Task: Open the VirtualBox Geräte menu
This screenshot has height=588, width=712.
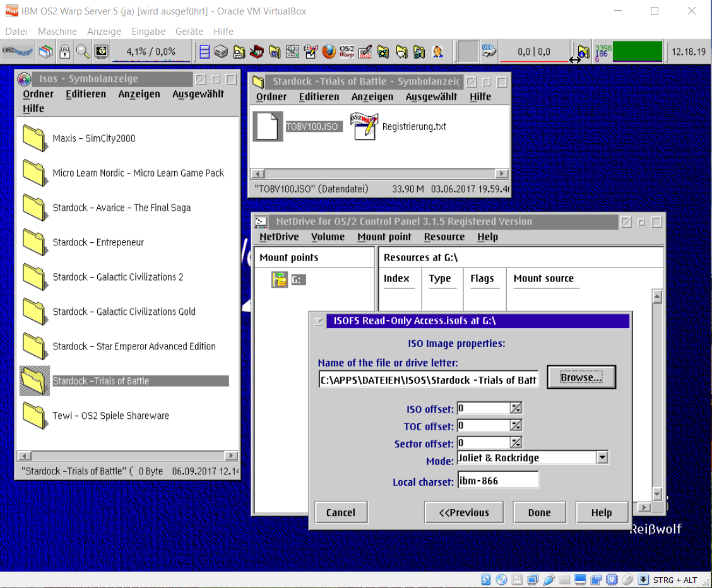Action: (189, 32)
